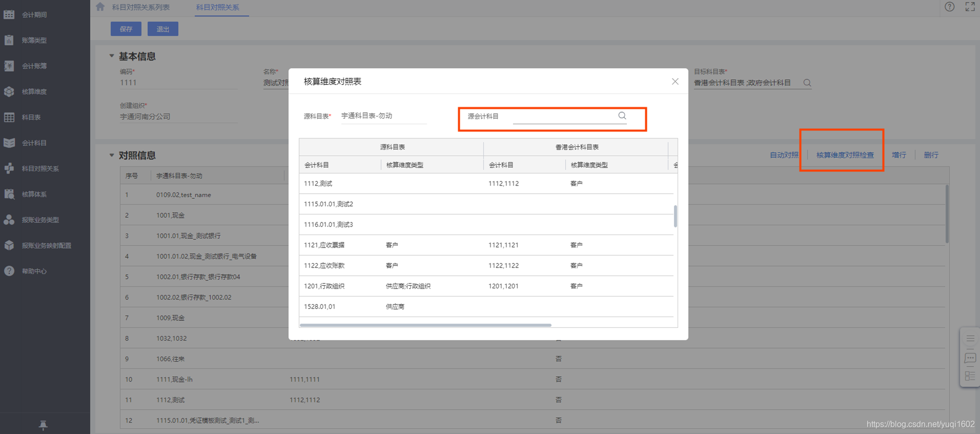Viewport: 980px width, 434px height.
Task: Delete a row with 删行
Action: point(931,155)
